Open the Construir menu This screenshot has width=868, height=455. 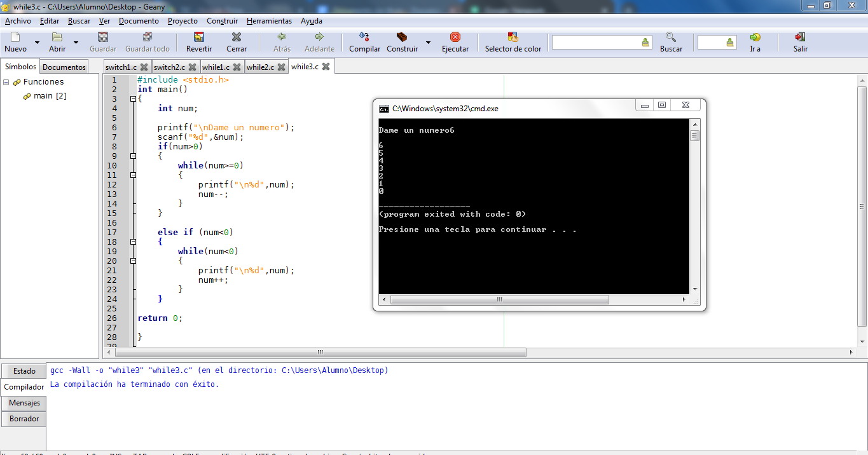tap(222, 21)
